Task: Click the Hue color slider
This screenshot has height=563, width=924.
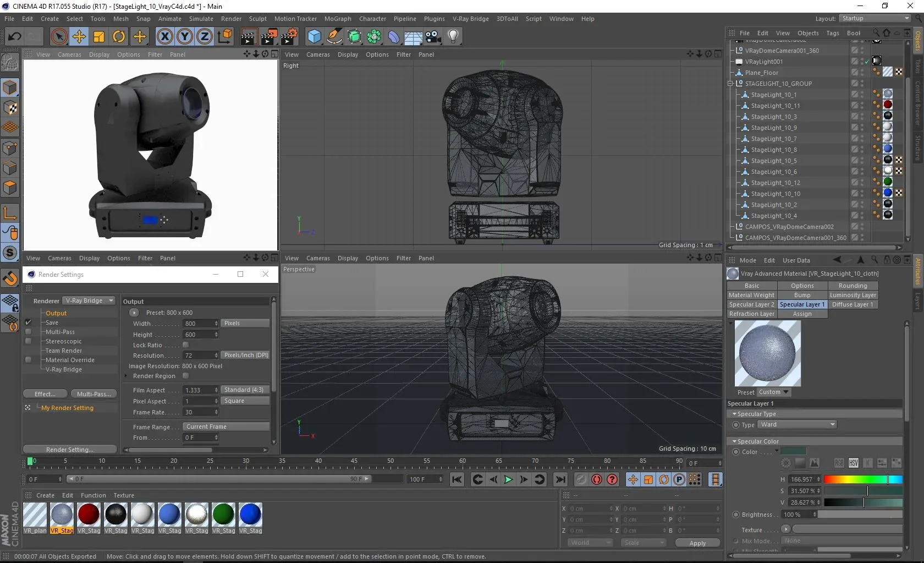Action: point(862,479)
